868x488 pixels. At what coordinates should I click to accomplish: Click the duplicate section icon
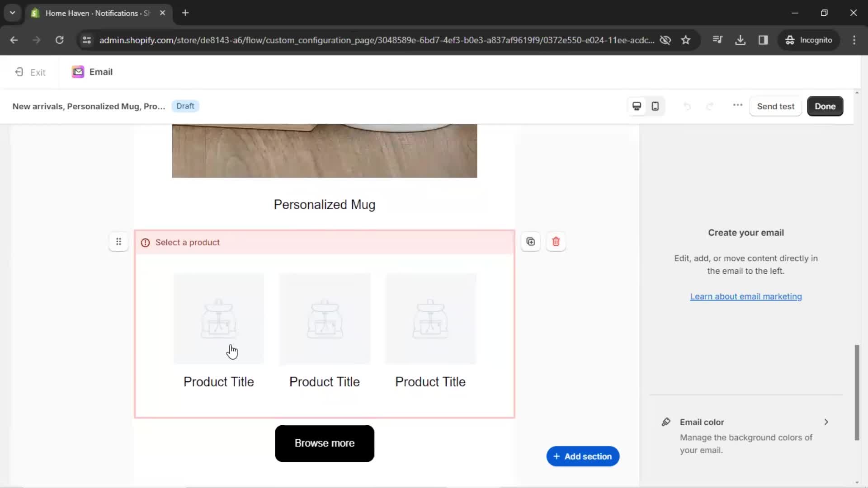click(x=531, y=241)
